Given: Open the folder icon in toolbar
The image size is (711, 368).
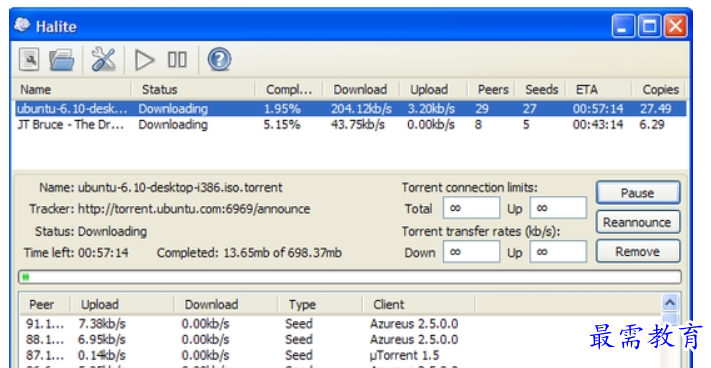Looking at the screenshot, I should 62,59.
